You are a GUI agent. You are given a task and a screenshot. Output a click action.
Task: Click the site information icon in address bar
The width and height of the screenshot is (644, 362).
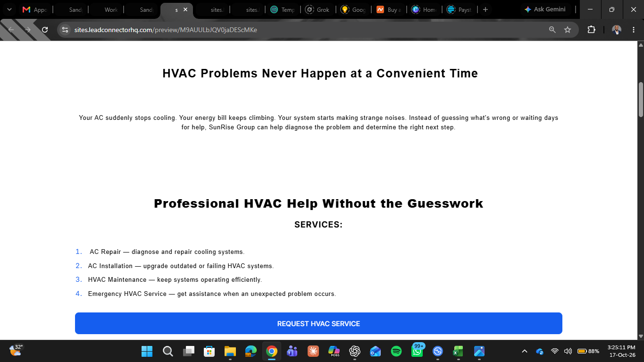tap(66, 30)
